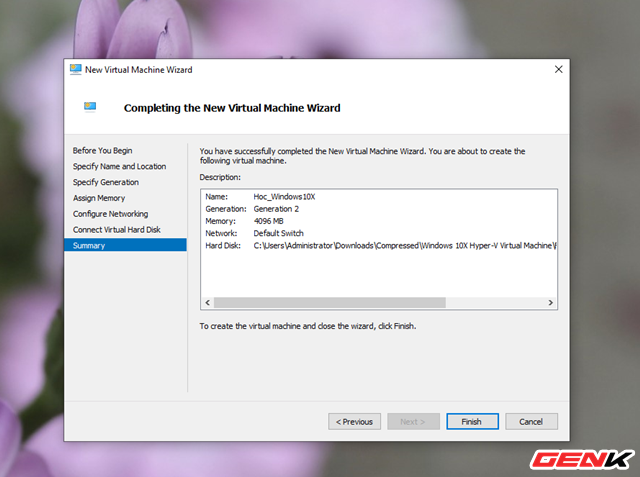Open the Assign Memory step
Screen dimensions: 640x477
click(99, 198)
